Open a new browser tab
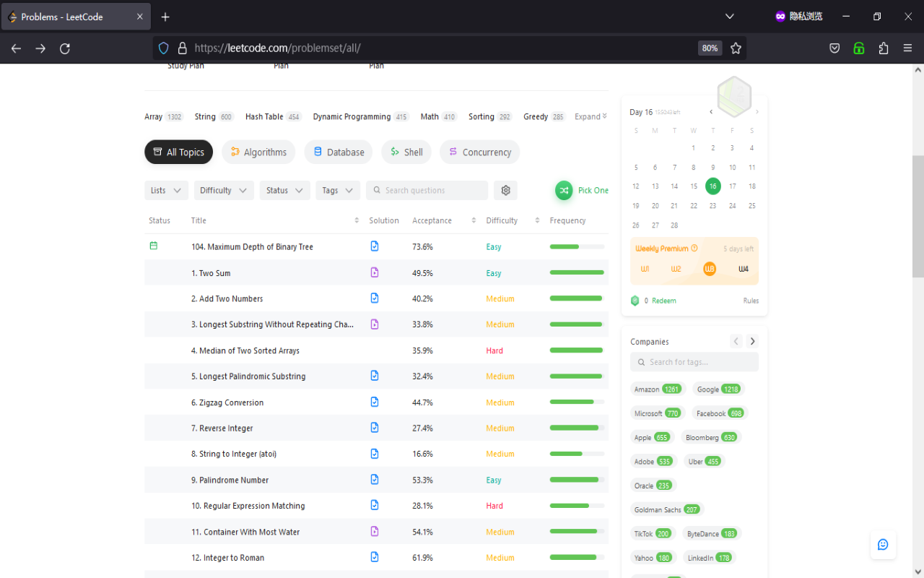This screenshot has height=578, width=924. pos(165,17)
